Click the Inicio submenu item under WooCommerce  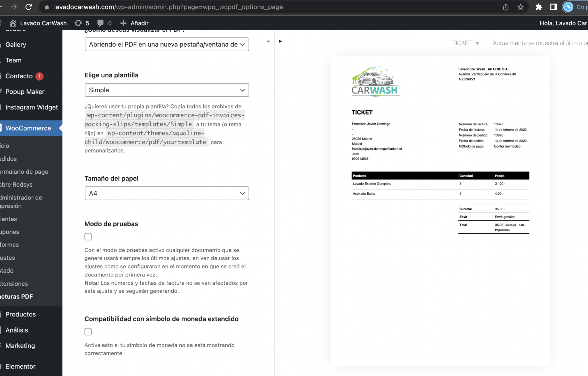(5, 146)
